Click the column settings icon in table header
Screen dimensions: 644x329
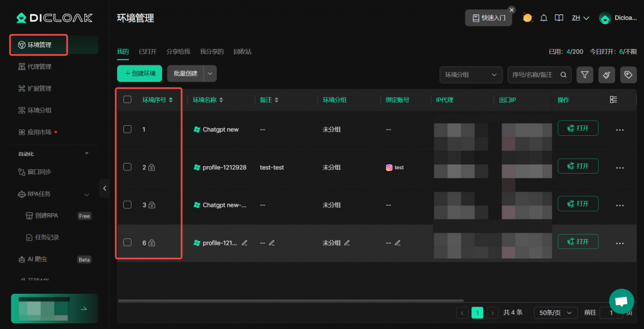(x=613, y=99)
